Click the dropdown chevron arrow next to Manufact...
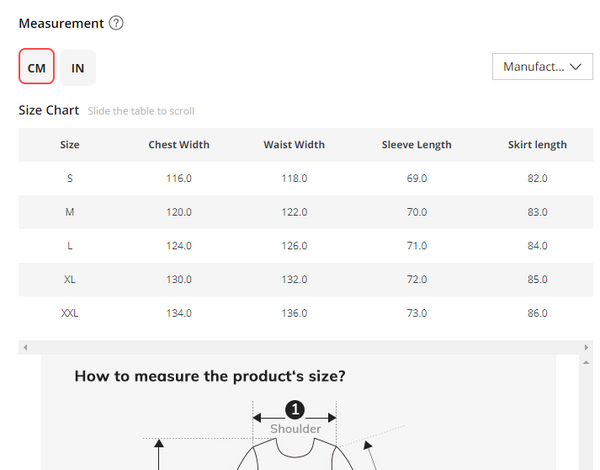 (576, 67)
